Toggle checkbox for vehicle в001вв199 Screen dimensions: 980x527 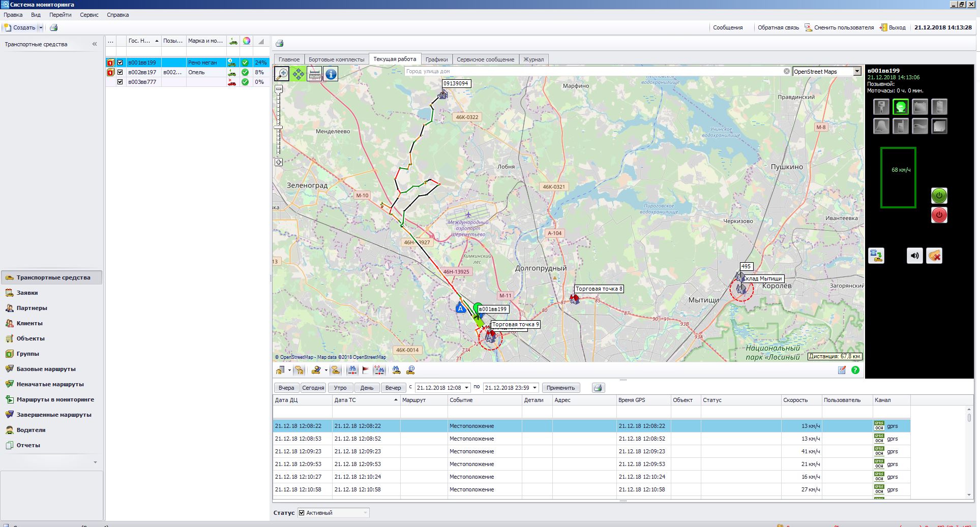click(x=120, y=63)
